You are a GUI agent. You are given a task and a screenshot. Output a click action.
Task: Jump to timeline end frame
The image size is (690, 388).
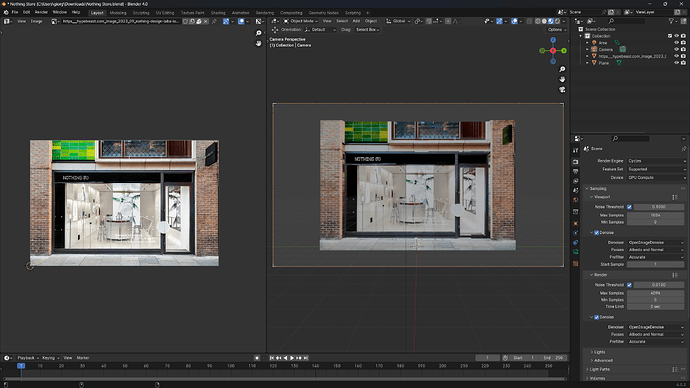coord(306,358)
